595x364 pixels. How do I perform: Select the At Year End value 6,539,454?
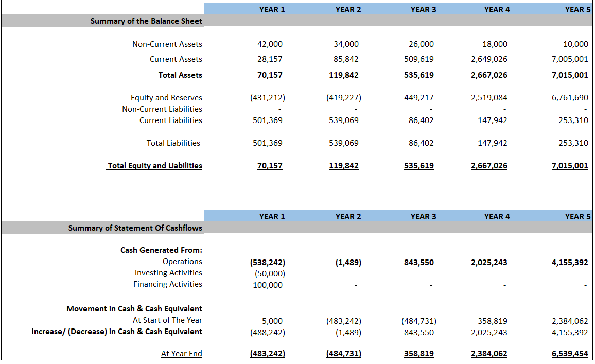[570, 354]
